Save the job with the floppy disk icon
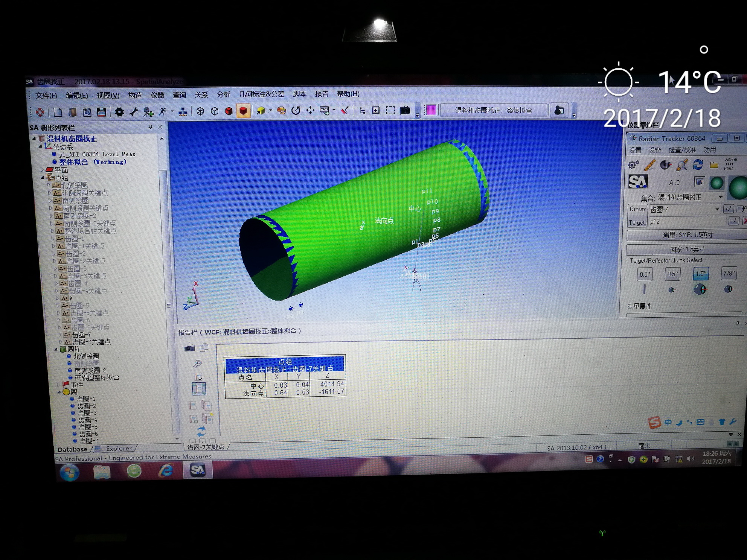Viewport: 747px width, 560px height. 101,112
